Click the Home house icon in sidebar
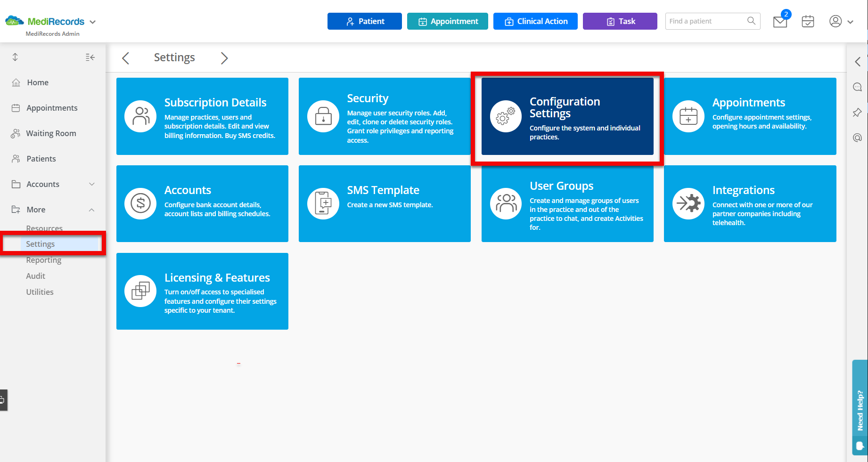This screenshot has height=462, width=868. click(x=16, y=82)
